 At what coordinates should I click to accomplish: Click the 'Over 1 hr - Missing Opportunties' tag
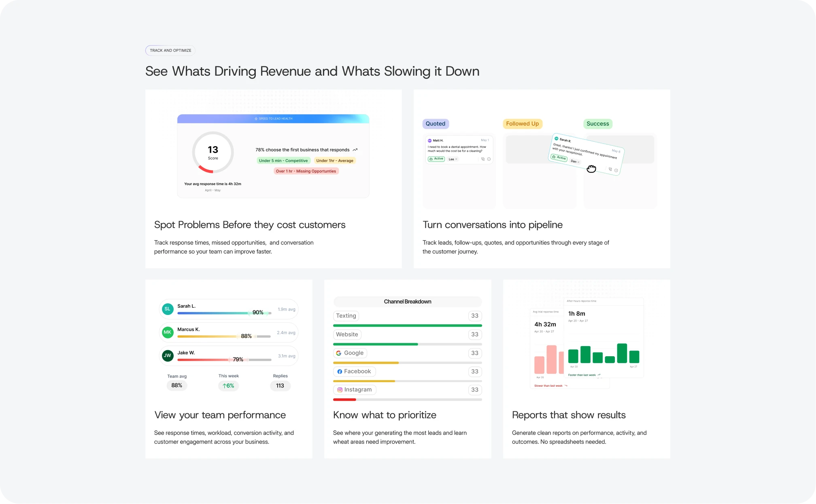pos(306,171)
